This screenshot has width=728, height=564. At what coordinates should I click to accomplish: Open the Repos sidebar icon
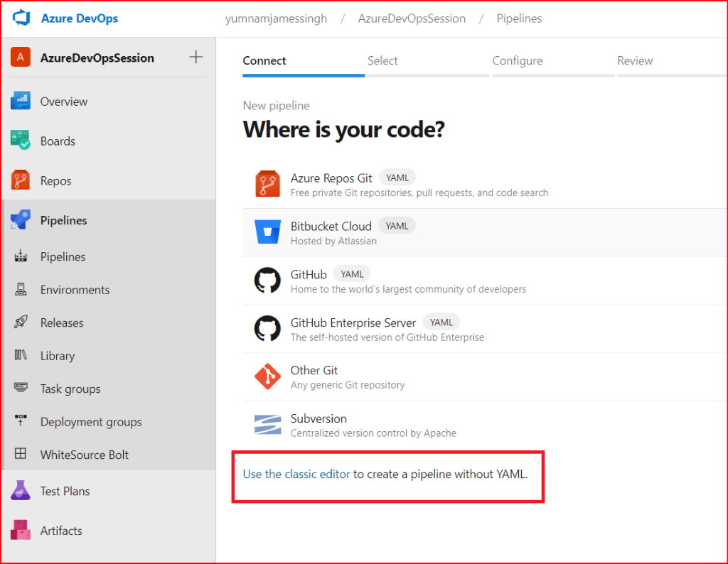point(21,180)
